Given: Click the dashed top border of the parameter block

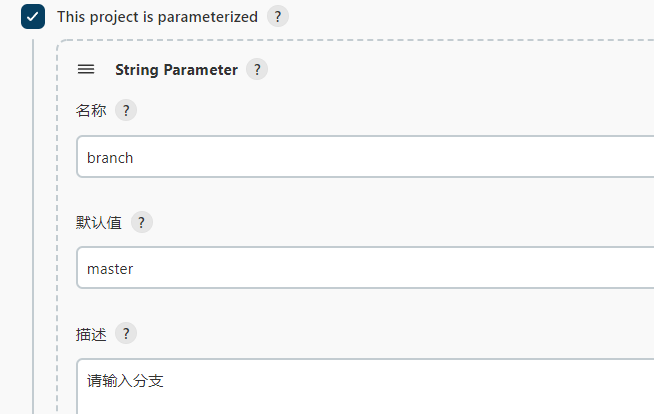Looking at the screenshot, I should (350, 42).
